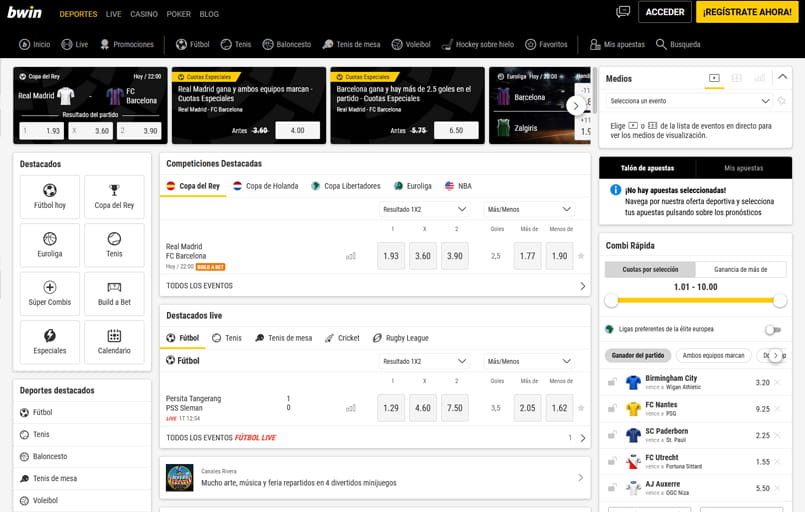Open Tenis de mesa in sports nav
This screenshot has width=805, height=512.
(352, 44)
